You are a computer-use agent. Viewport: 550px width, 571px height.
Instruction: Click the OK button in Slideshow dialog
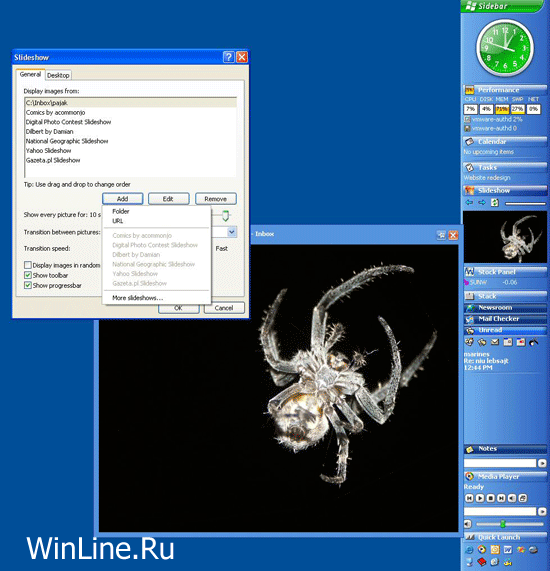[x=178, y=308]
